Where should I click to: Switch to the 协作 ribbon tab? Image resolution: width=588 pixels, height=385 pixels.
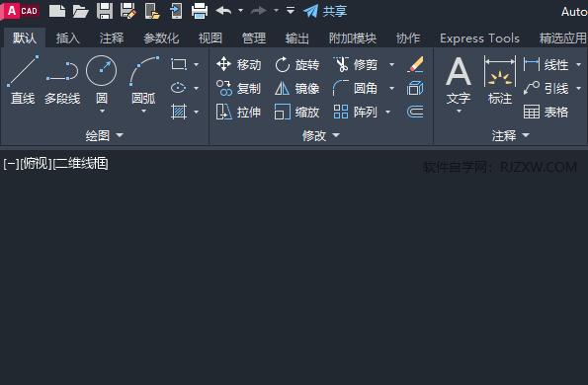point(408,38)
